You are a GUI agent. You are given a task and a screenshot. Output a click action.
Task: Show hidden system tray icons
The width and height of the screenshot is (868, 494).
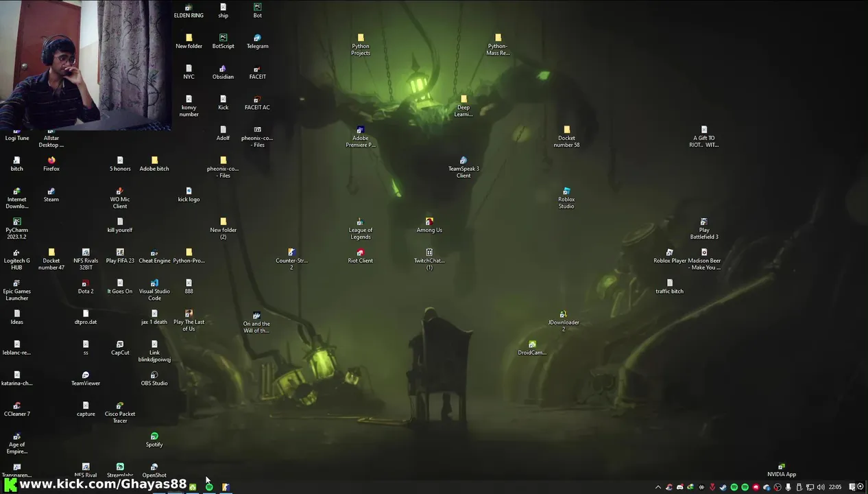(658, 487)
